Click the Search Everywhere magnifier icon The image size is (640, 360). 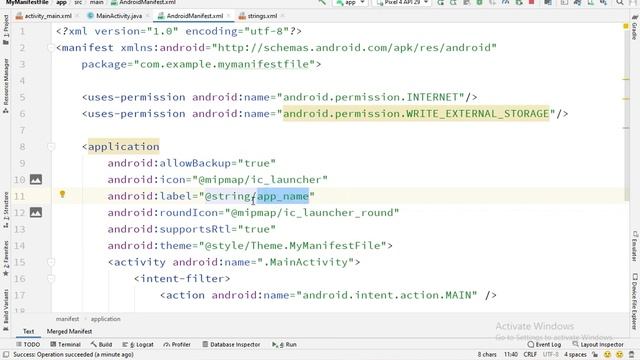point(620,2)
